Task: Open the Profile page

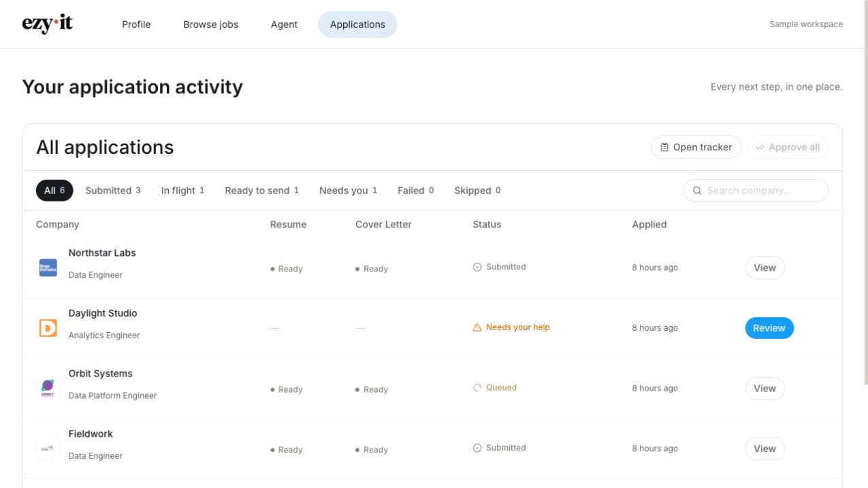Action: click(136, 25)
